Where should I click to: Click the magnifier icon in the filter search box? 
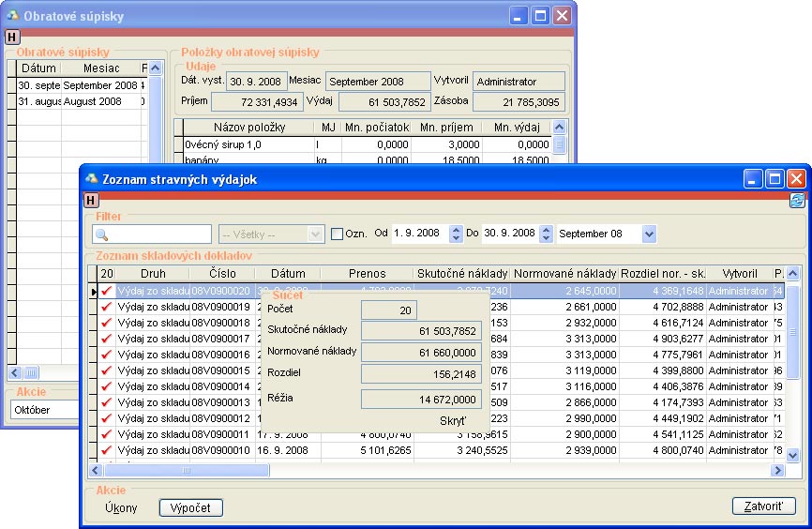[x=102, y=234]
